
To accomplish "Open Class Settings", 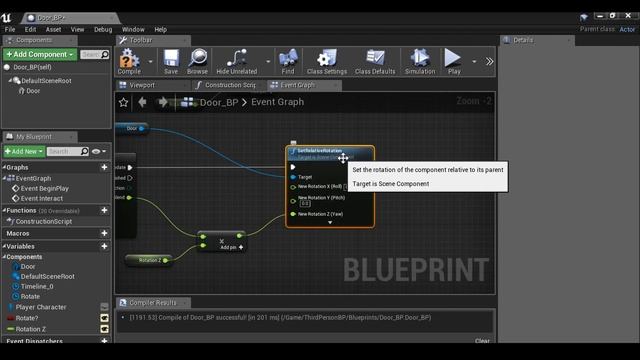I will pyautogui.click(x=327, y=62).
